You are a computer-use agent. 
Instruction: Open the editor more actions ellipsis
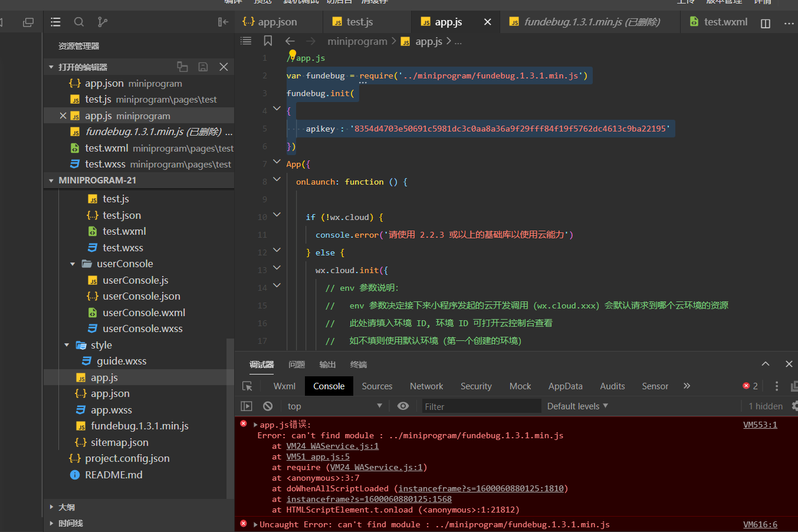[x=789, y=23]
